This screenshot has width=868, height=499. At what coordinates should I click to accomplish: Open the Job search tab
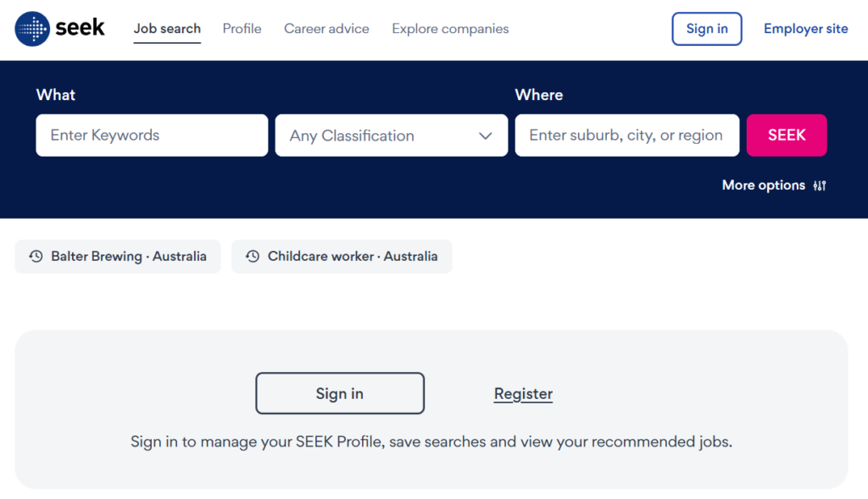(x=167, y=29)
